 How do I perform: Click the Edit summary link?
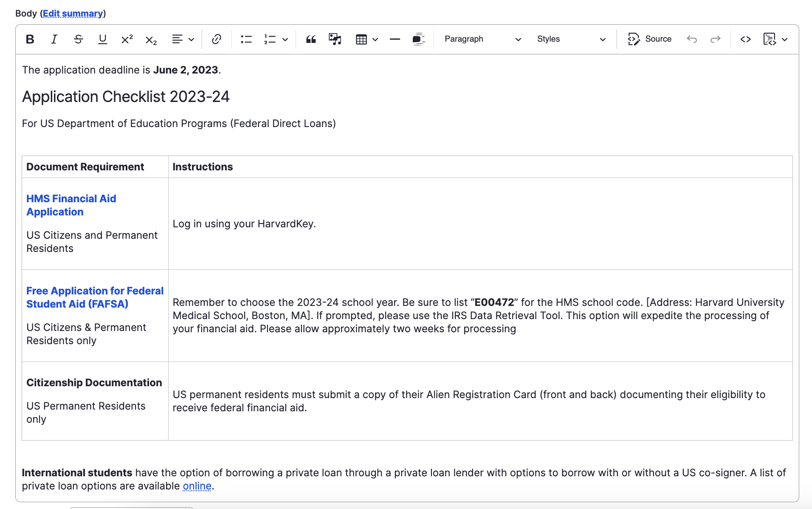[x=73, y=14]
